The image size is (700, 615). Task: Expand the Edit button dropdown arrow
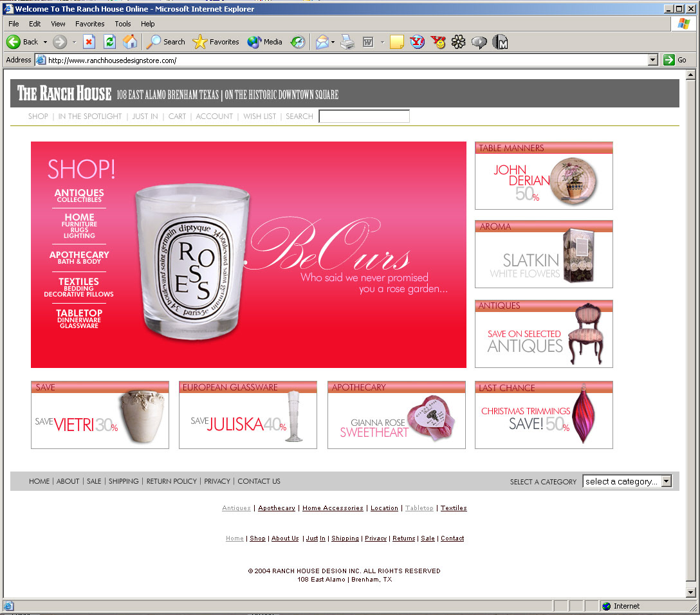(x=382, y=42)
